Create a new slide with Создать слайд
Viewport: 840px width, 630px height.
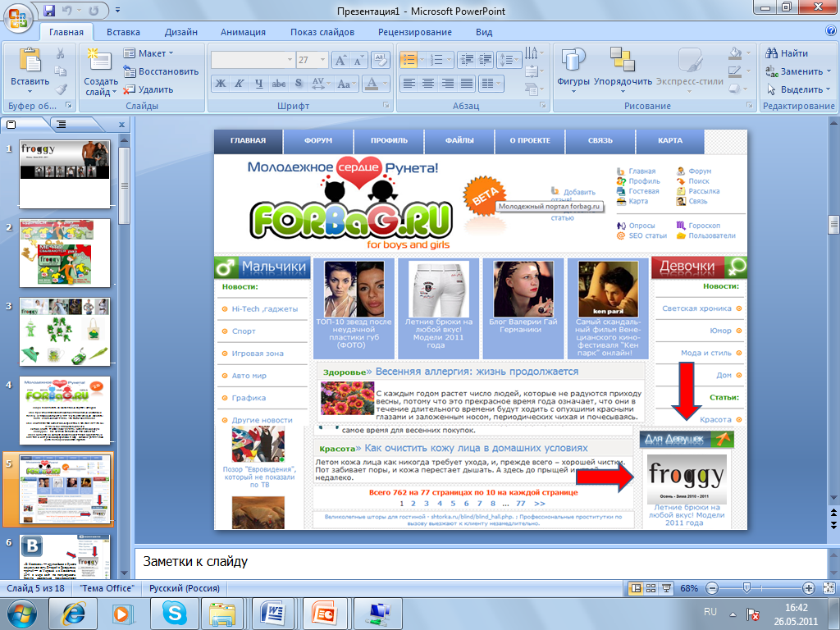click(x=101, y=72)
